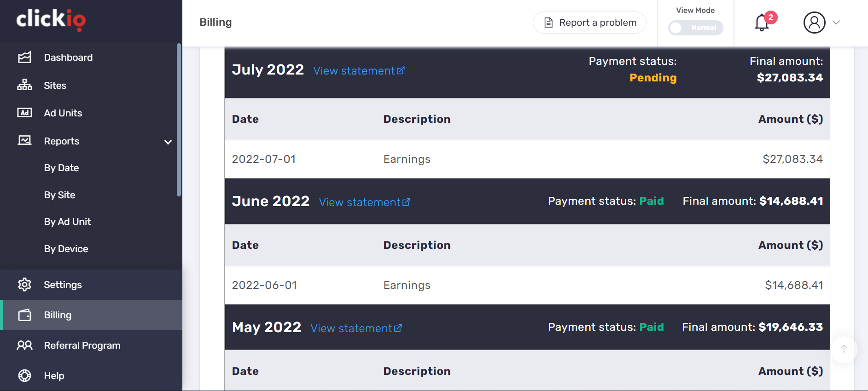Open the May 2022 statement link

point(356,328)
